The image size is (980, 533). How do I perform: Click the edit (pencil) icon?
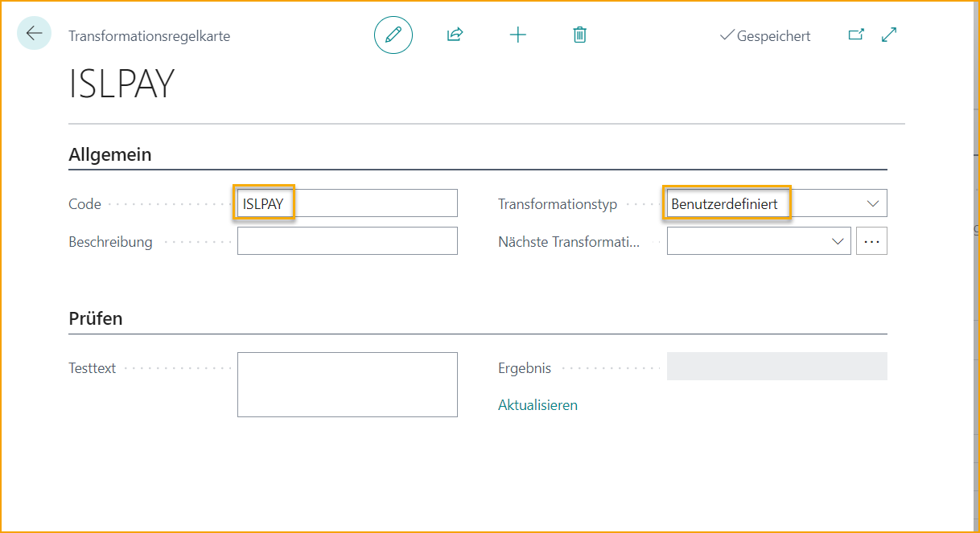(393, 35)
